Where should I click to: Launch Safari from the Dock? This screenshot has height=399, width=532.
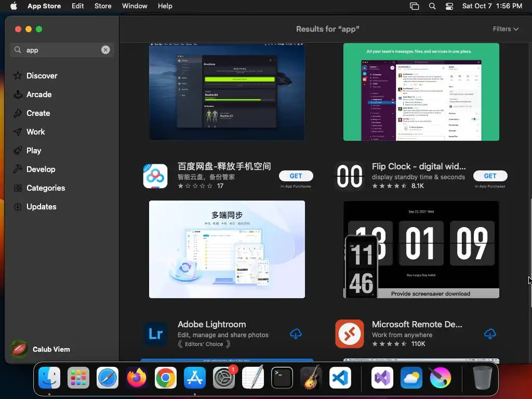click(x=108, y=378)
